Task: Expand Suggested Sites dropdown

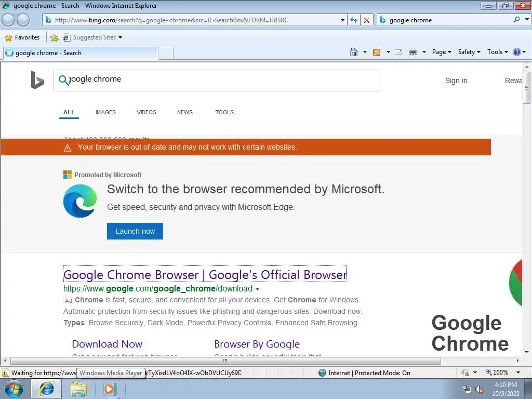Action: click(x=120, y=37)
